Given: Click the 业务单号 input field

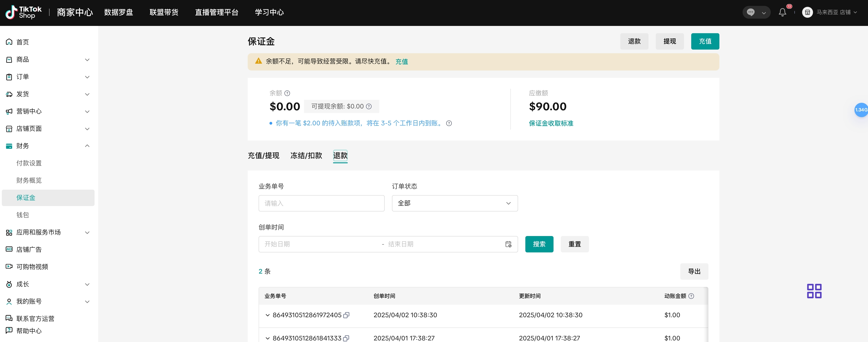Looking at the screenshot, I should [321, 203].
